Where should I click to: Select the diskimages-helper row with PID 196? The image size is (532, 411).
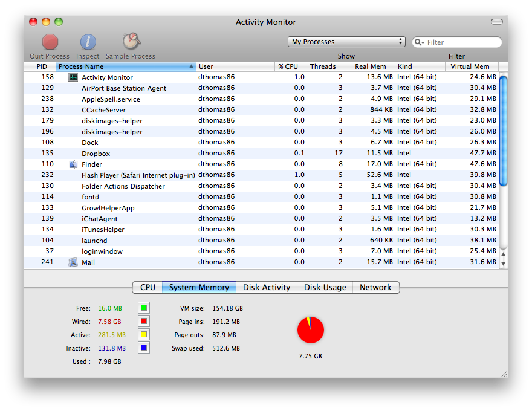click(x=262, y=132)
